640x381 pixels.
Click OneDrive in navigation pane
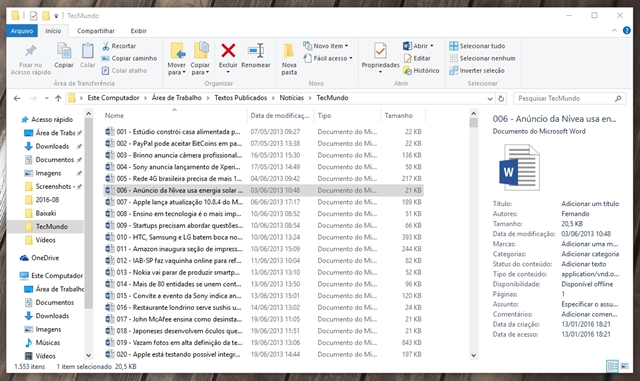(40, 258)
